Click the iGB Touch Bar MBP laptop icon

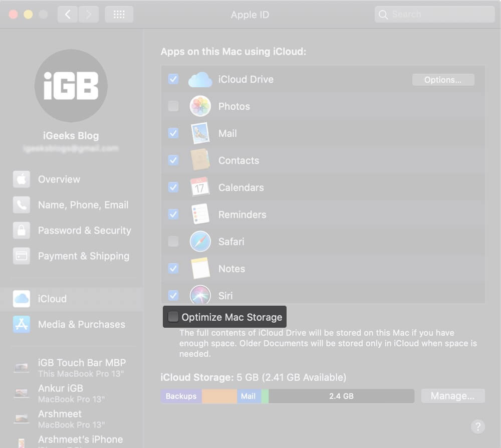(22, 367)
